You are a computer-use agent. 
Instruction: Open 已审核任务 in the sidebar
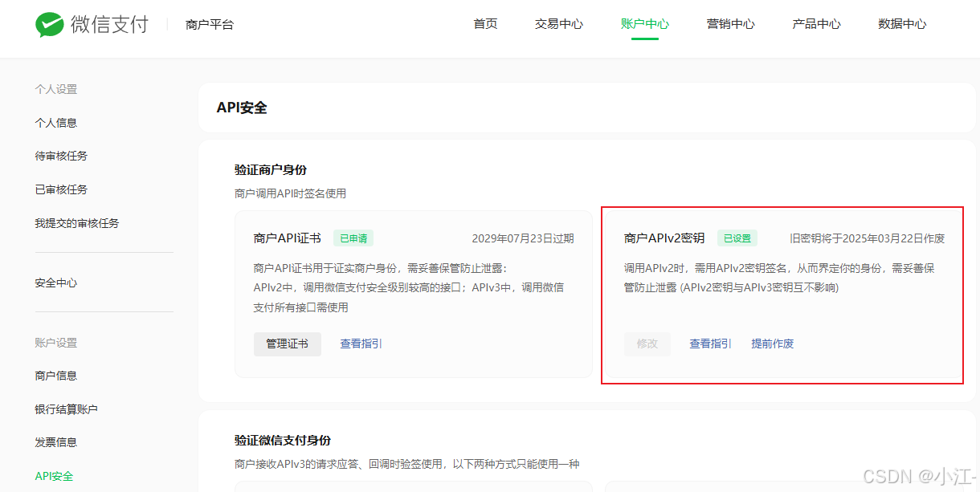(61, 189)
